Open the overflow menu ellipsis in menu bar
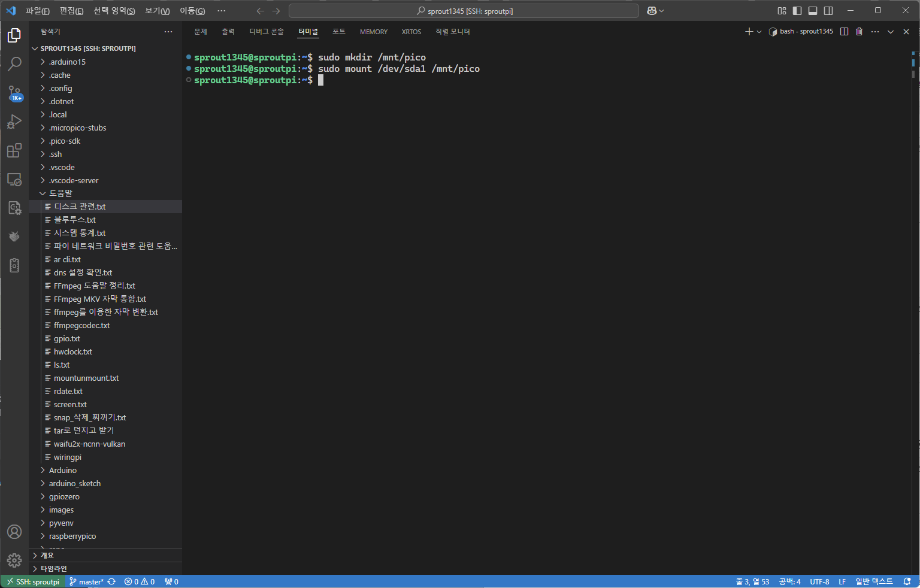This screenshot has width=920, height=588. (222, 11)
